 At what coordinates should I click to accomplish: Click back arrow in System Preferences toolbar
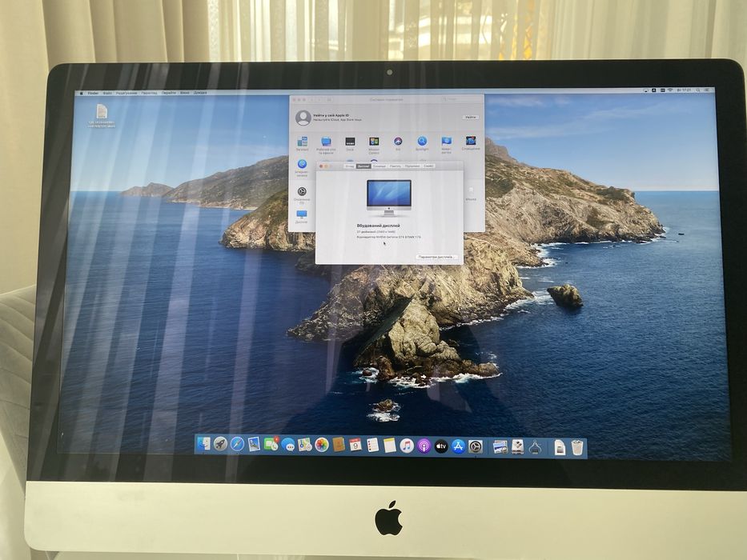point(312,100)
